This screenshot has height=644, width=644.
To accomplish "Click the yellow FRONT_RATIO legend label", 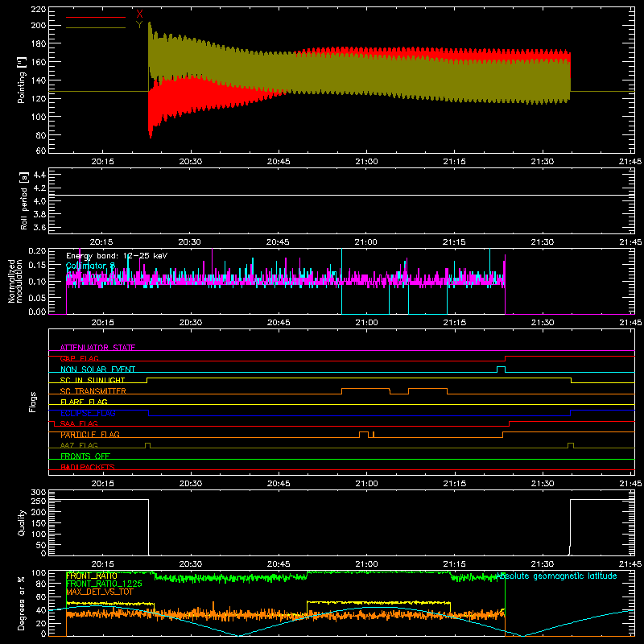I will point(92,576).
